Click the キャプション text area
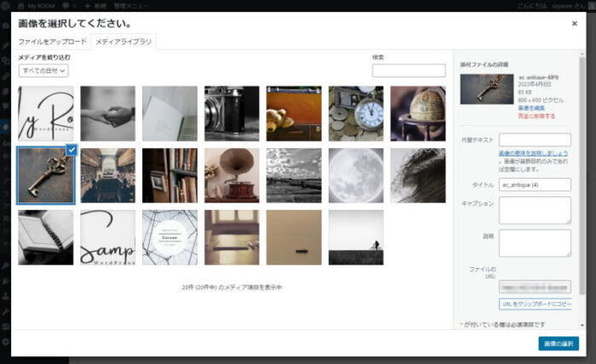 click(x=535, y=210)
